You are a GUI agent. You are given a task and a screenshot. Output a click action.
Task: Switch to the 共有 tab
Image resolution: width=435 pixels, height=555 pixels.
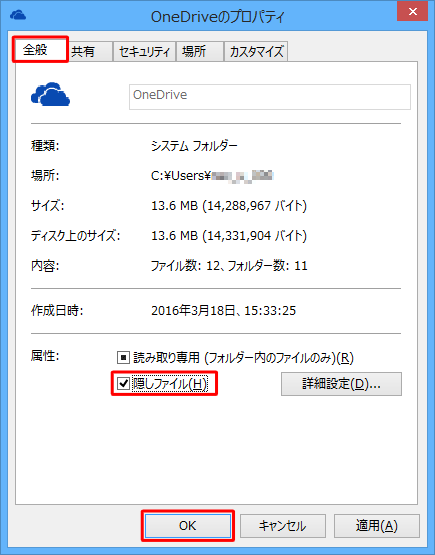coord(90,52)
